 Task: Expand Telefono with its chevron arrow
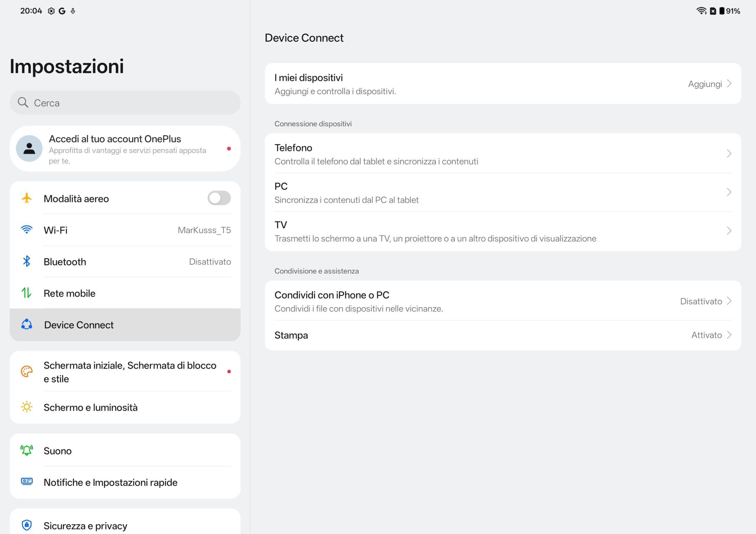click(729, 154)
